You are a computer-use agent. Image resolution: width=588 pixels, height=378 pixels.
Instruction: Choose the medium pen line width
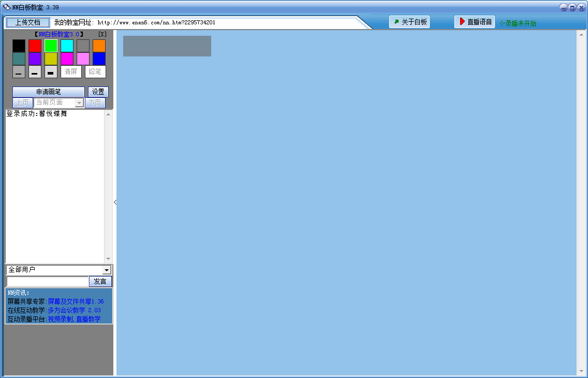(x=35, y=71)
